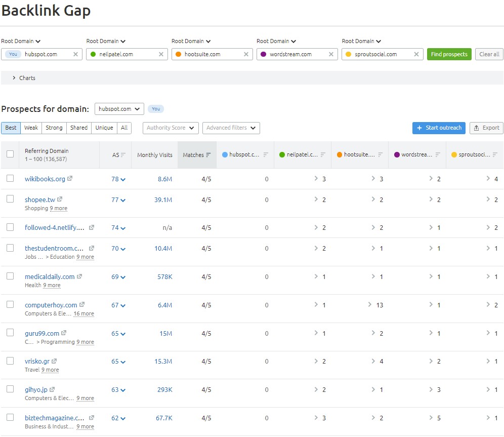Remove hootsuite.com from domain field
Image resolution: width=504 pixels, height=437 pixels.
[246, 54]
